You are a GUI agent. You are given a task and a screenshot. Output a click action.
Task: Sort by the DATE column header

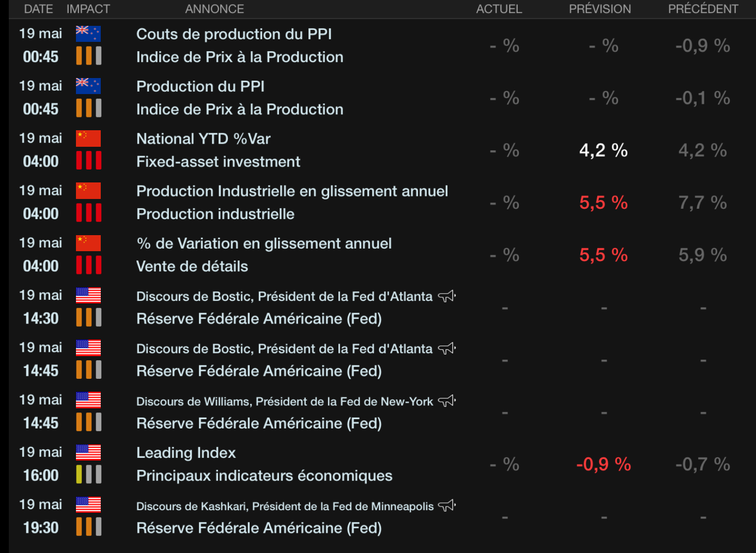[x=38, y=9]
